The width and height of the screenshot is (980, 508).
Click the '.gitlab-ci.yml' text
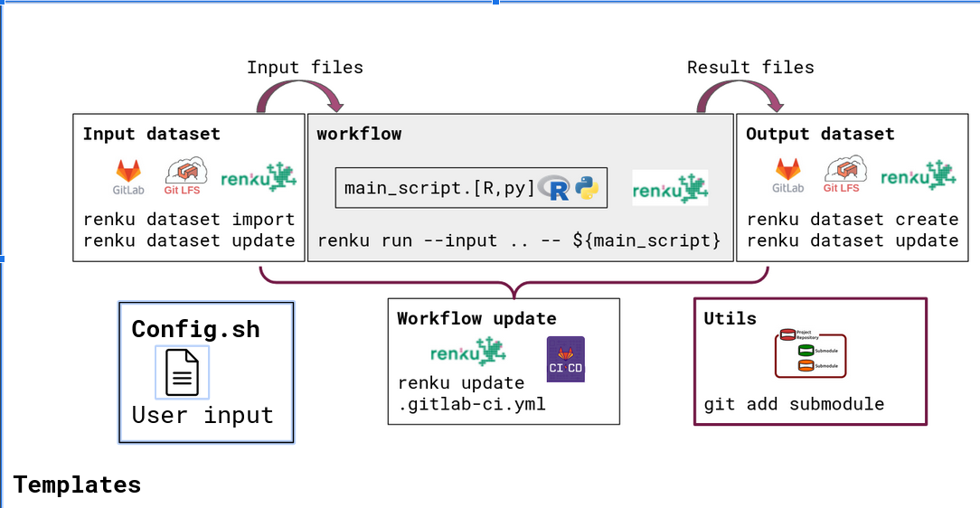[472, 404]
